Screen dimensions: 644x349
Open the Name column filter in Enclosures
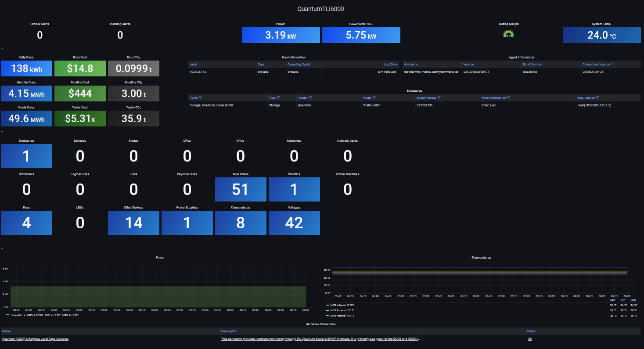(201, 98)
